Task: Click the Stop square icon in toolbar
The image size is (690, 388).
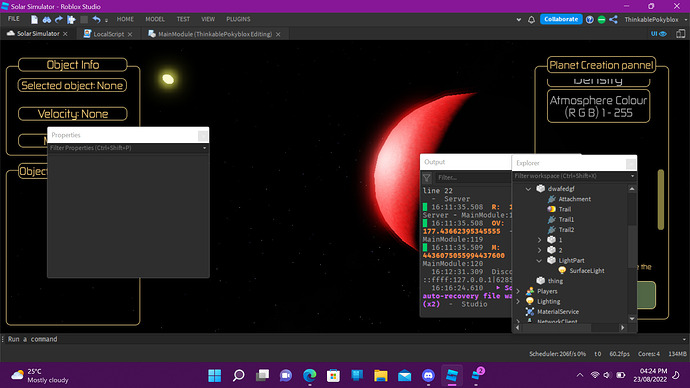Action: [84, 19]
